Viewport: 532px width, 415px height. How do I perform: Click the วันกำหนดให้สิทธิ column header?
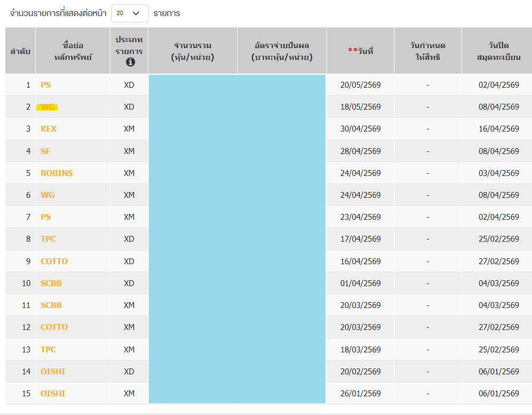(427, 51)
